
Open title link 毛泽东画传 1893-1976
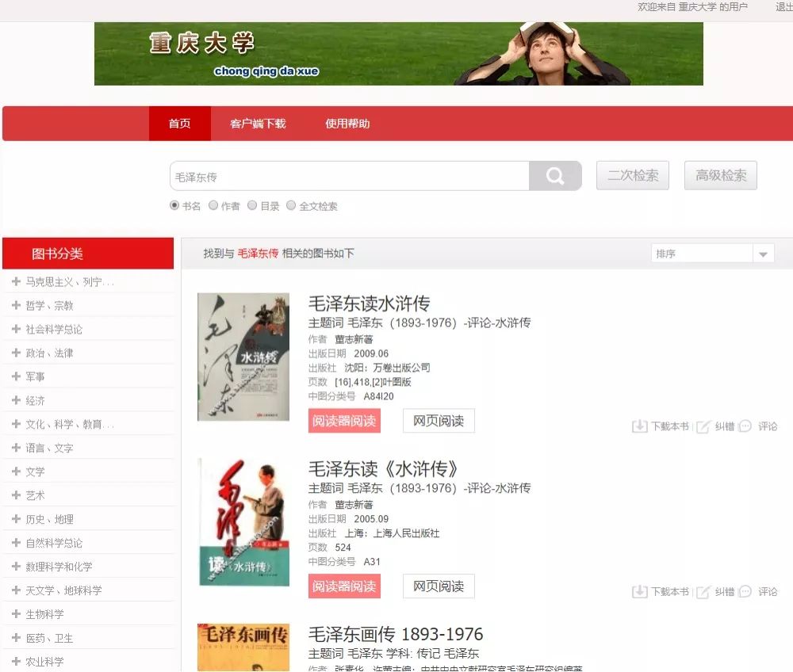396,634
